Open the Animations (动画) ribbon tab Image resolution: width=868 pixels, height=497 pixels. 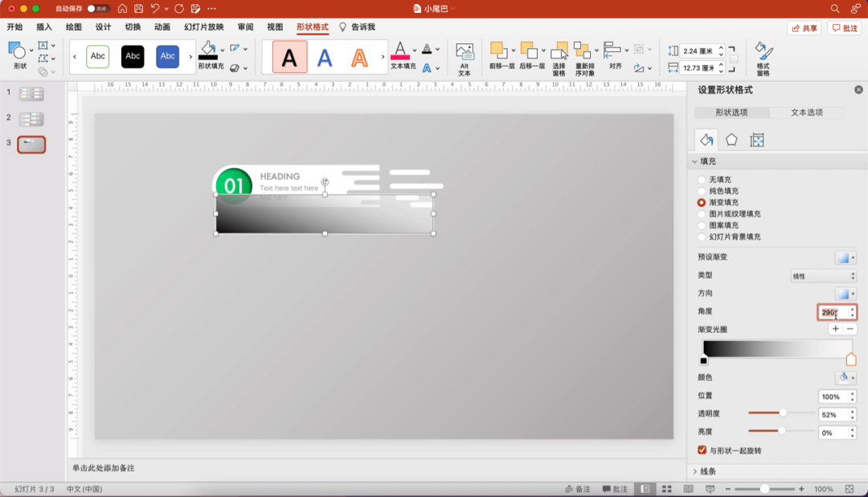(x=162, y=27)
